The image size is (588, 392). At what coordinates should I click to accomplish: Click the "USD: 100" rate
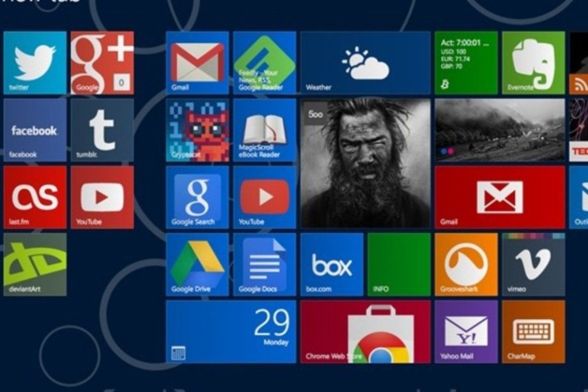coord(453,52)
